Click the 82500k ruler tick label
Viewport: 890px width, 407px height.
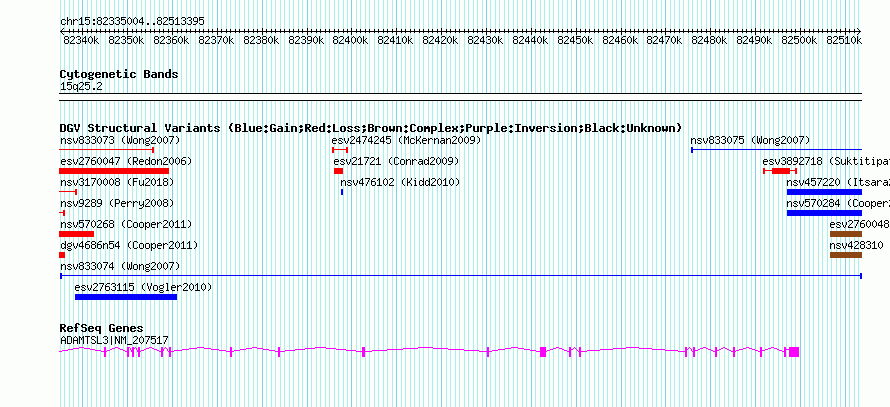pyautogui.click(x=800, y=40)
